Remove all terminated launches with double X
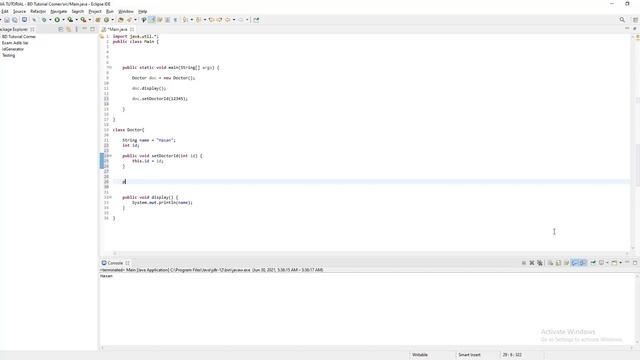 pyautogui.click(x=540, y=263)
